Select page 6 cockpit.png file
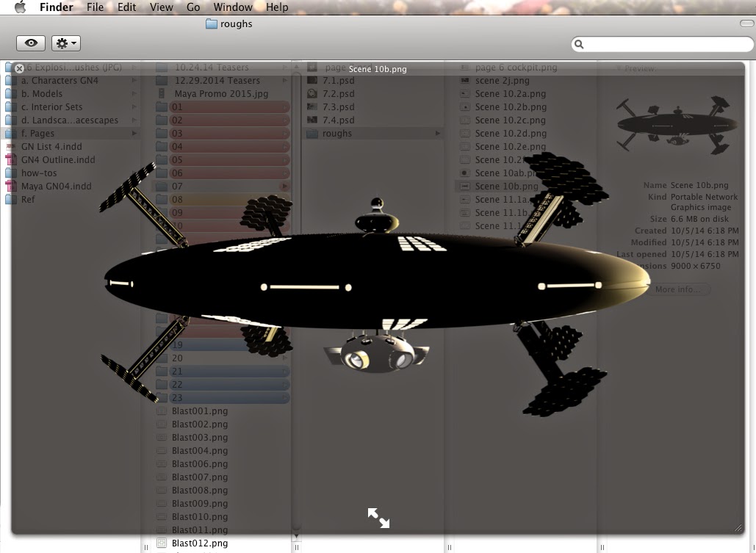 (516, 68)
